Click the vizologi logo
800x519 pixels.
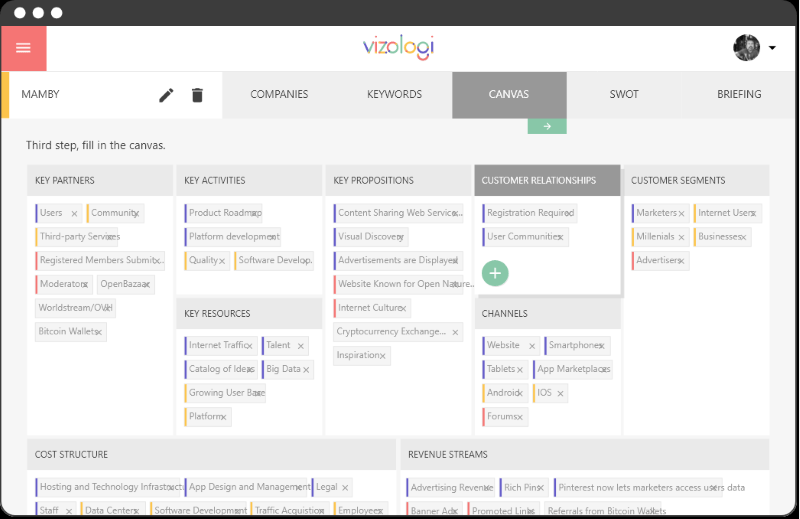click(x=398, y=47)
